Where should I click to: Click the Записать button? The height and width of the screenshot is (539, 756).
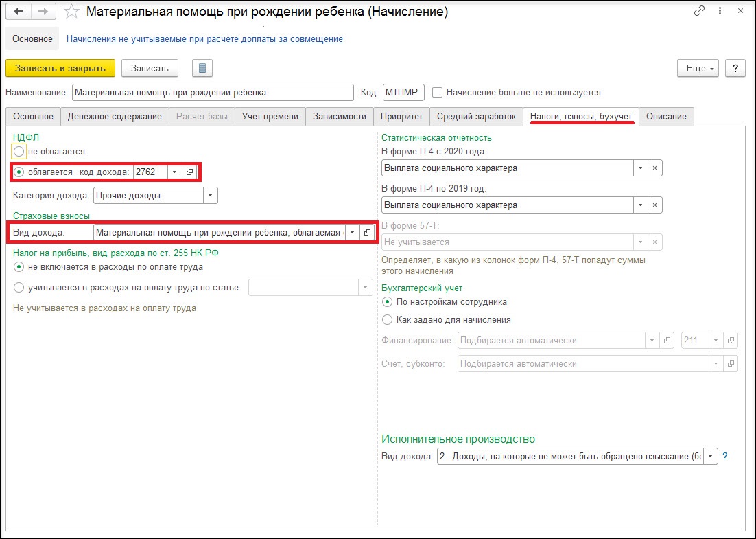[x=150, y=68]
